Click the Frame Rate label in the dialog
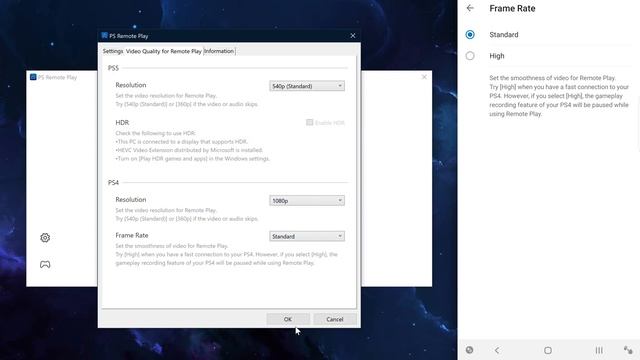The width and height of the screenshot is (640, 360). pyautogui.click(x=132, y=235)
